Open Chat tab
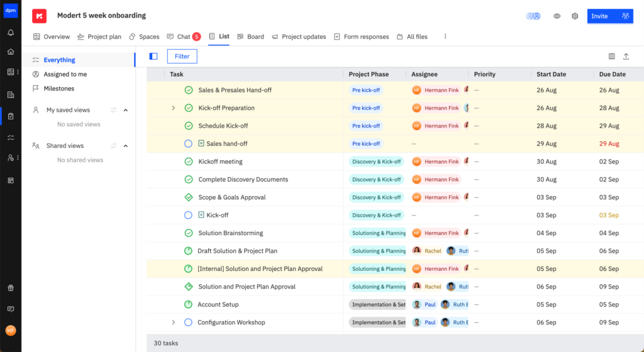The height and width of the screenshot is (352, 644). click(x=184, y=36)
